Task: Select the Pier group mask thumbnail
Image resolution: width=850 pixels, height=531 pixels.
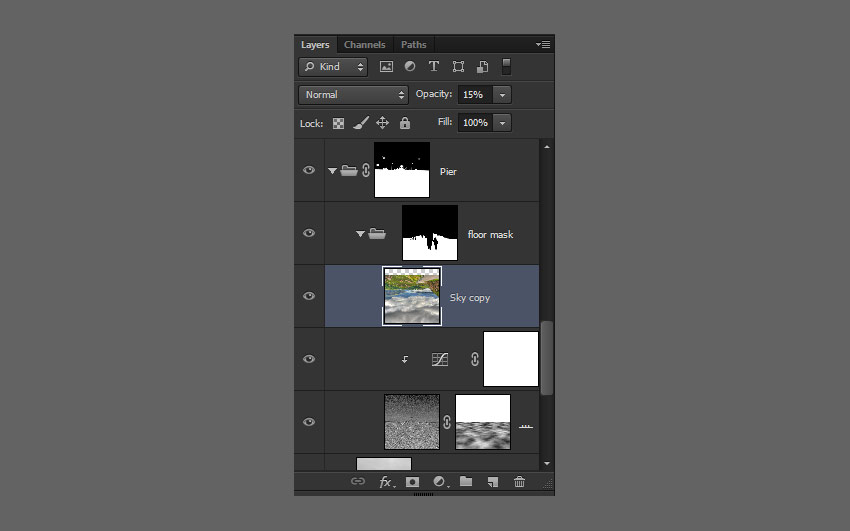Action: [x=402, y=170]
